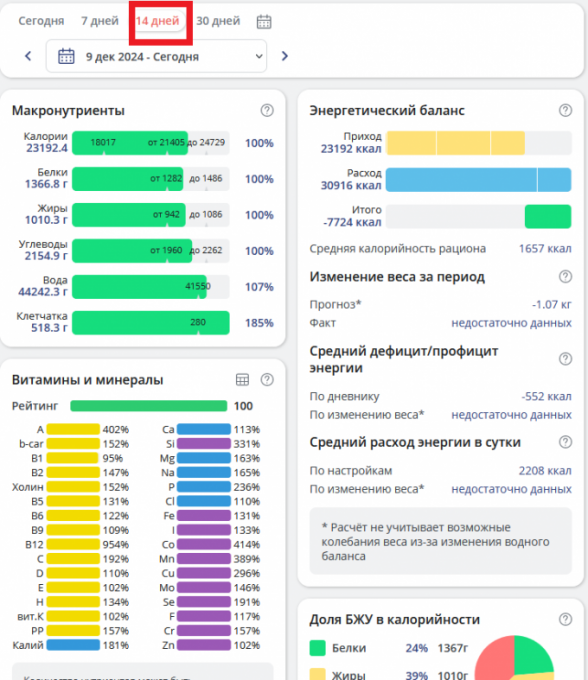The width and height of the screenshot is (588, 680).
Task: Click first недостаточно данных link next to Факт
Action: click(511, 323)
